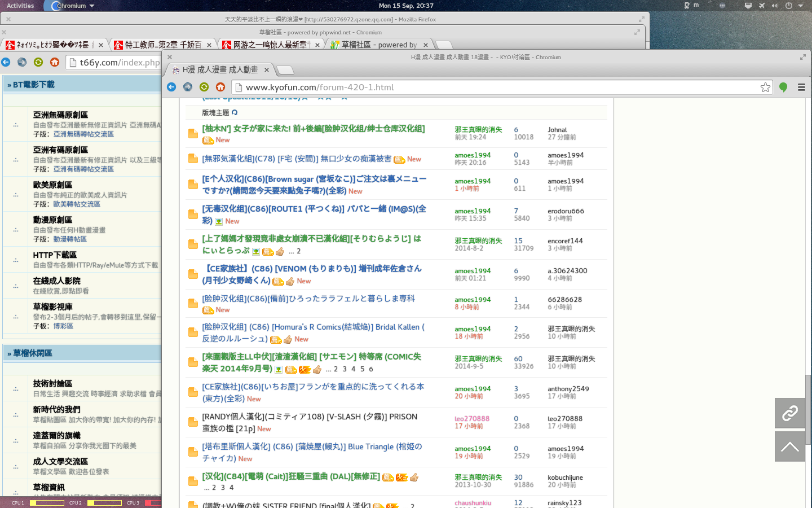Close the 草榴社區 tab in back window

(x=426, y=45)
